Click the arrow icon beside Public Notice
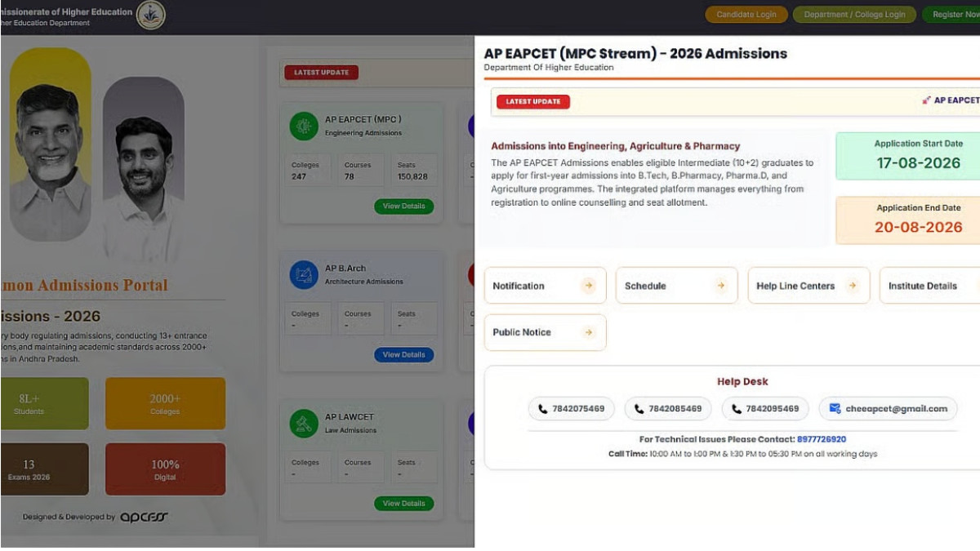The image size is (980, 551). point(588,332)
